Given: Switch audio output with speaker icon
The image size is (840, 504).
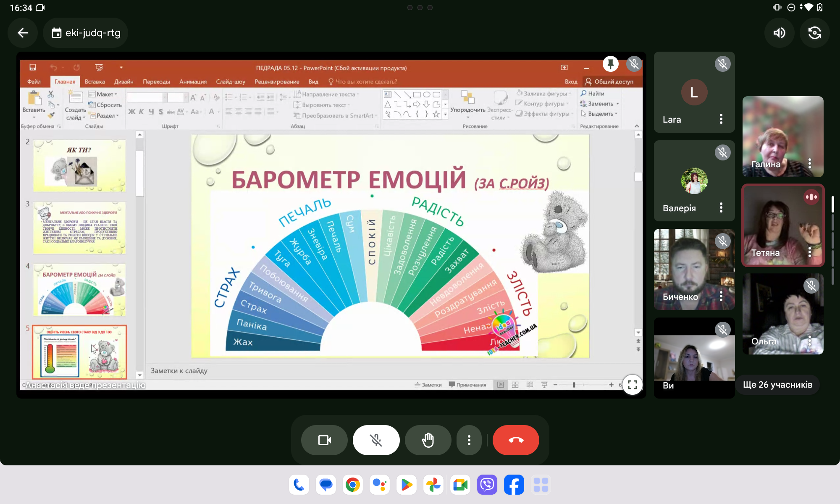Looking at the screenshot, I should tap(780, 33).
